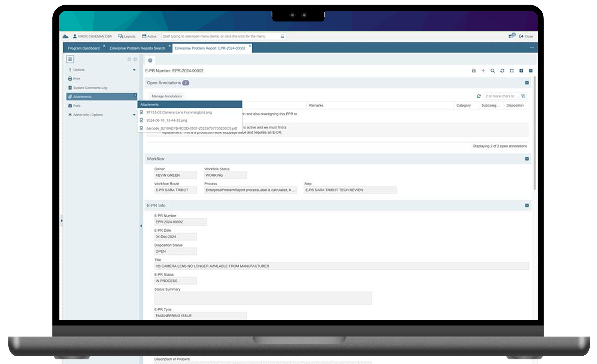The image size is (597, 364).
Task: Click the annotations filter text field
Action: point(502,96)
